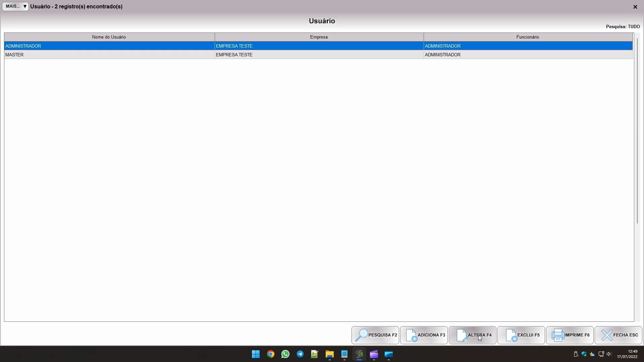Click the vertical scrollbar on the right
The image size is (644, 362).
click(637, 131)
